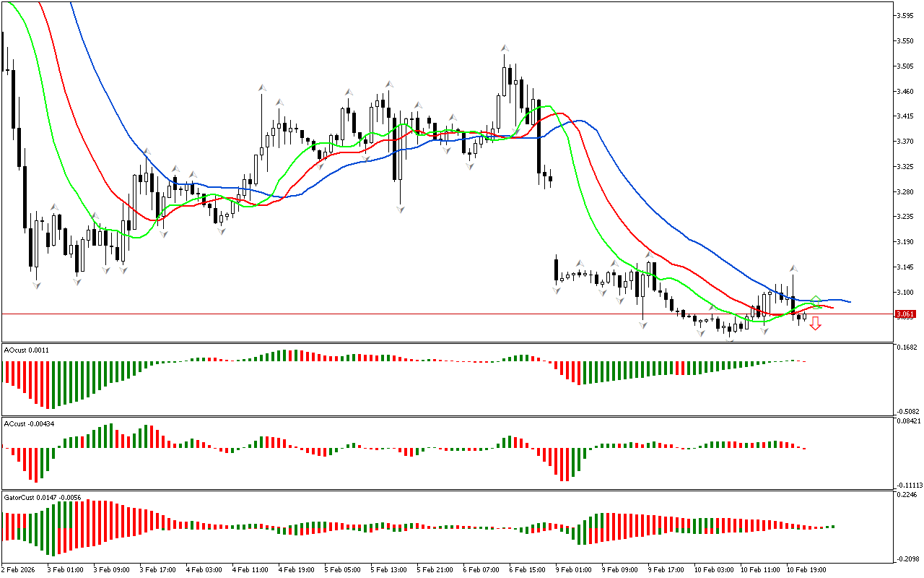Image resolution: width=924 pixels, height=578 pixels.
Task: Click the GatorCust indicator label
Action: (x=42, y=497)
